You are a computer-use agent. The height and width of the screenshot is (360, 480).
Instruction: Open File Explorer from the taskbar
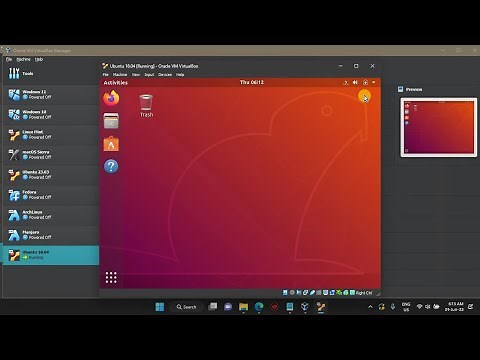(244, 307)
